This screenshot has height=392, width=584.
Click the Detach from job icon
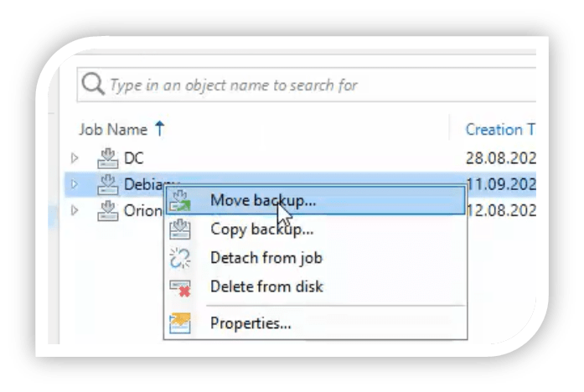[180, 258]
